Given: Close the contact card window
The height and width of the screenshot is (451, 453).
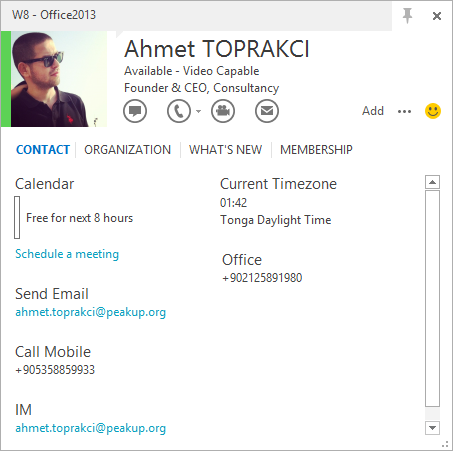Looking at the screenshot, I should point(437,16).
